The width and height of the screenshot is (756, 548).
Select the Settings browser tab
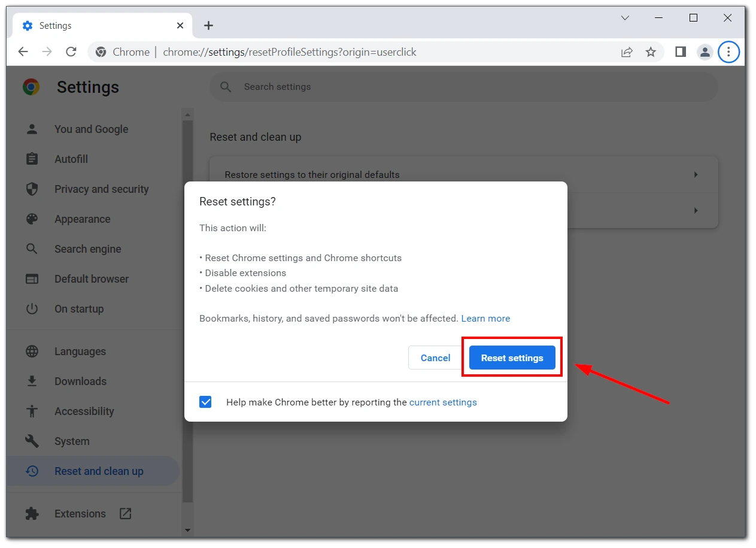pos(103,26)
